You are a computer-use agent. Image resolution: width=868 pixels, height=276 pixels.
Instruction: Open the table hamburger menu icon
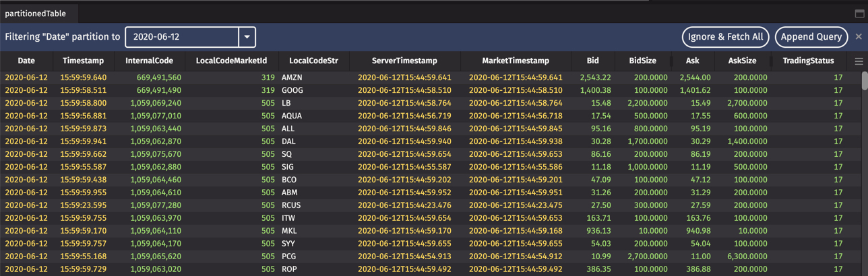click(x=859, y=61)
